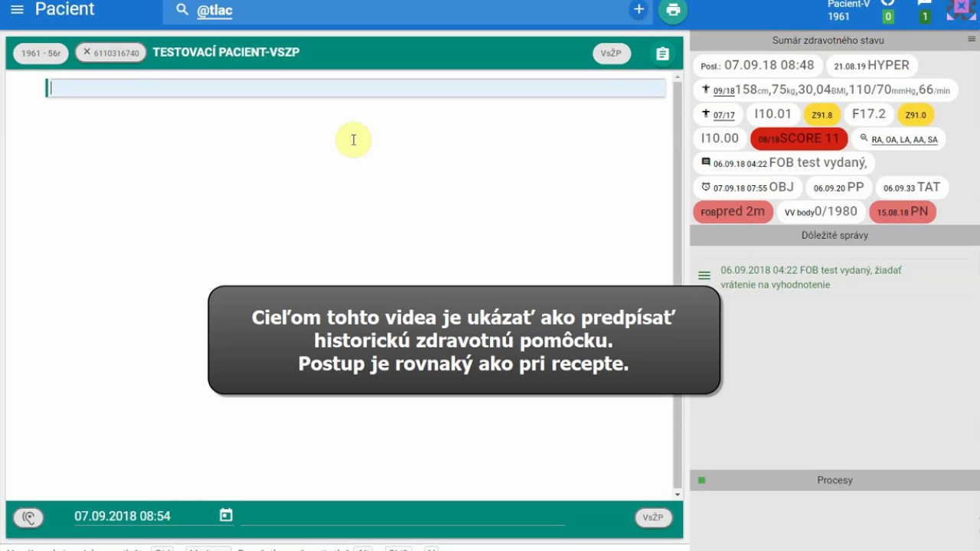Screen dimensions: 980x551
Task: Click the Posl. 07.09.18 08:48 chip
Action: click(757, 66)
